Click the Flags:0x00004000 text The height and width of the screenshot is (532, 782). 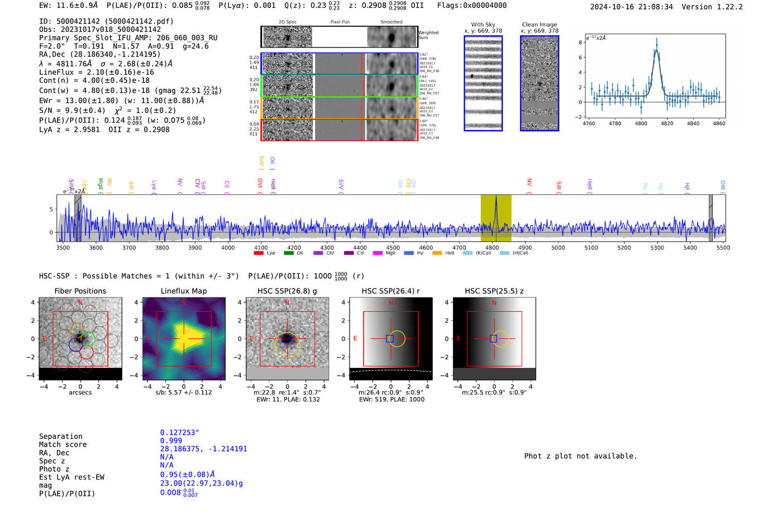click(x=472, y=6)
